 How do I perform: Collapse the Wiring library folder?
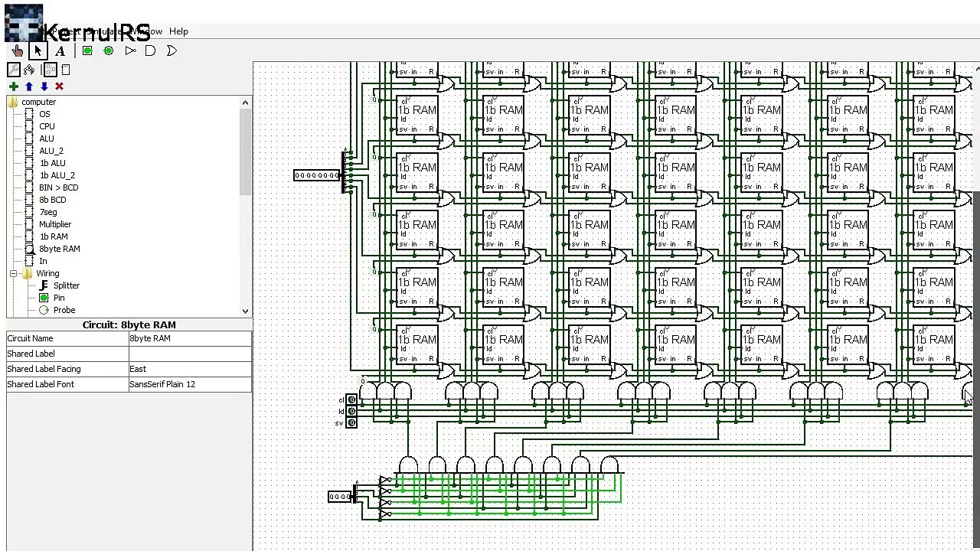[x=14, y=273]
